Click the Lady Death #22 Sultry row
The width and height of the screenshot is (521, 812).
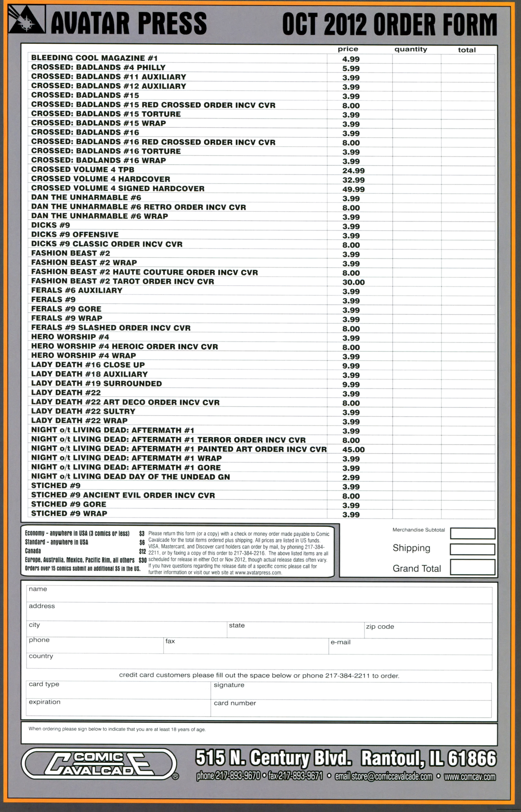83,412
